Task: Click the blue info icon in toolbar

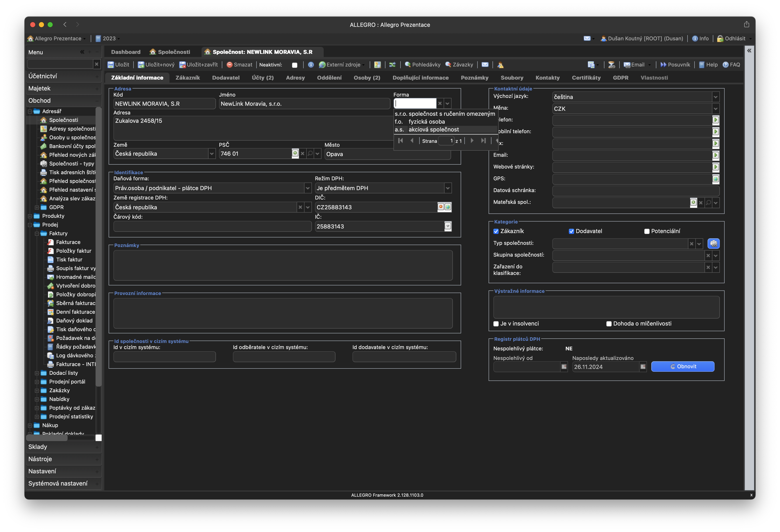Action: coord(311,65)
